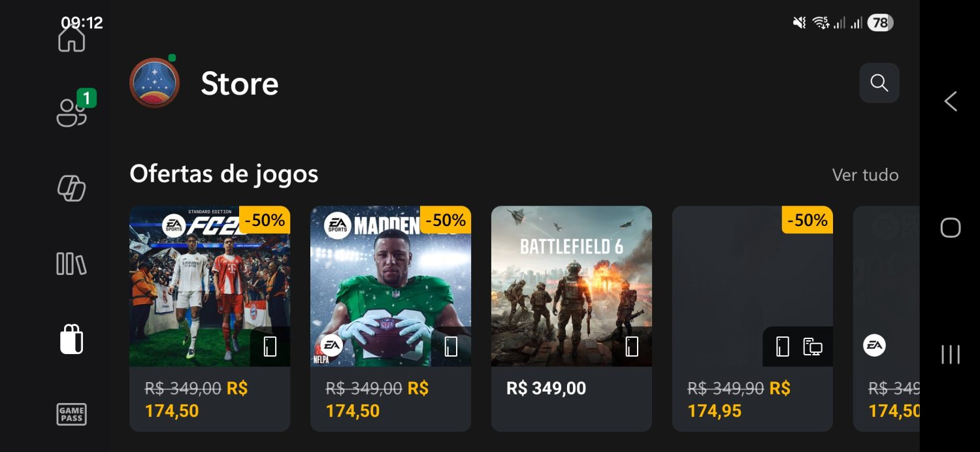This screenshot has width=980, height=452.
Task: Click the mobile device icon on the FC 26 card
Action: [x=270, y=346]
